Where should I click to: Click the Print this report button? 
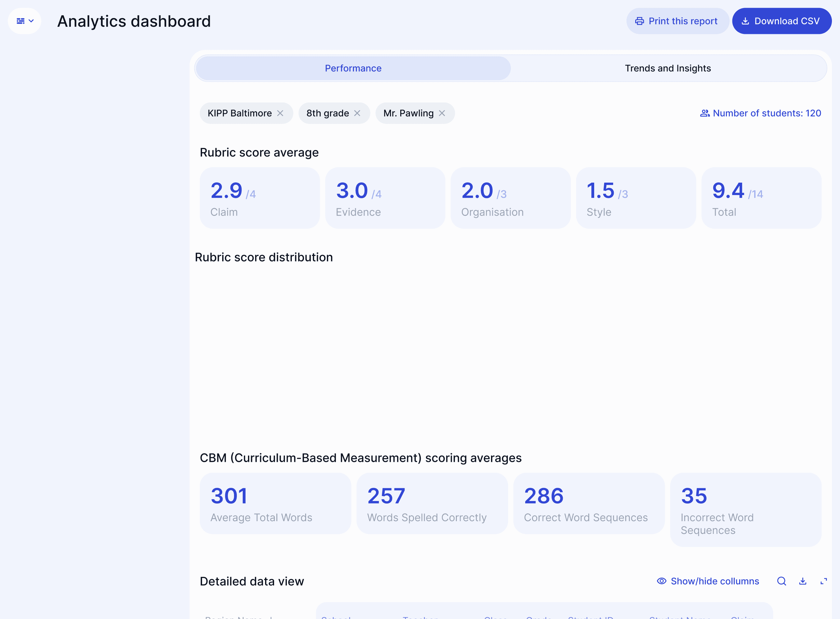677,21
